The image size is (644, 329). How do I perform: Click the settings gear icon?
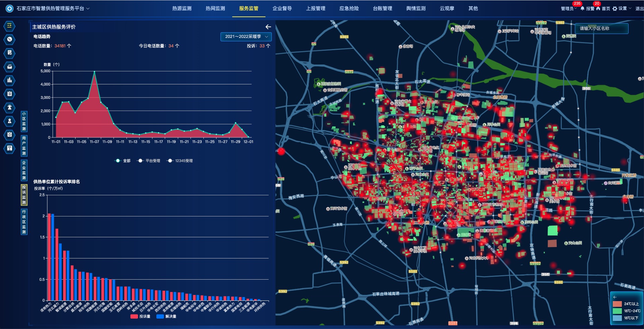pos(614,8)
